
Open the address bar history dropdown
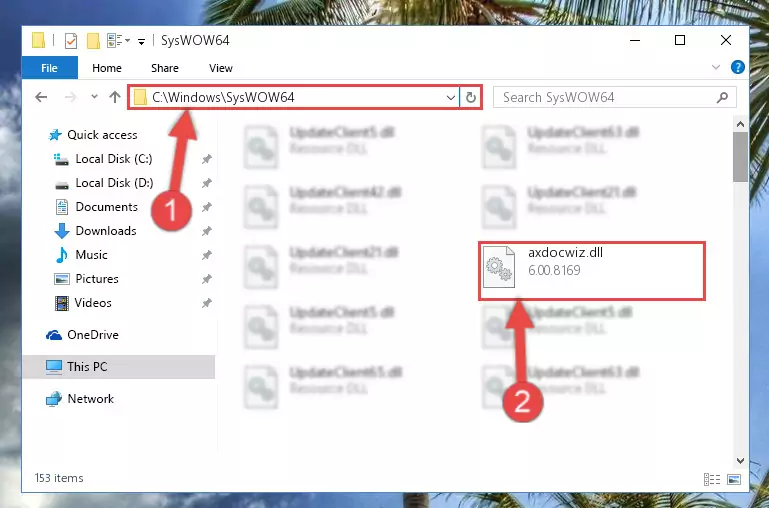coord(451,98)
